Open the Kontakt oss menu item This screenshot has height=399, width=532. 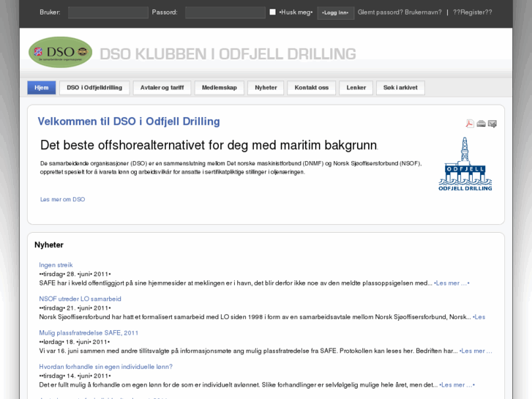(x=312, y=88)
